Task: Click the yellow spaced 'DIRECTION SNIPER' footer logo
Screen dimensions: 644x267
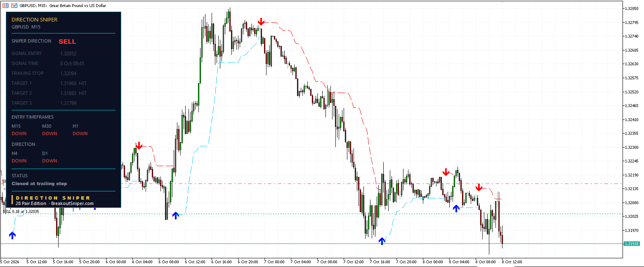Action: [x=53, y=198]
